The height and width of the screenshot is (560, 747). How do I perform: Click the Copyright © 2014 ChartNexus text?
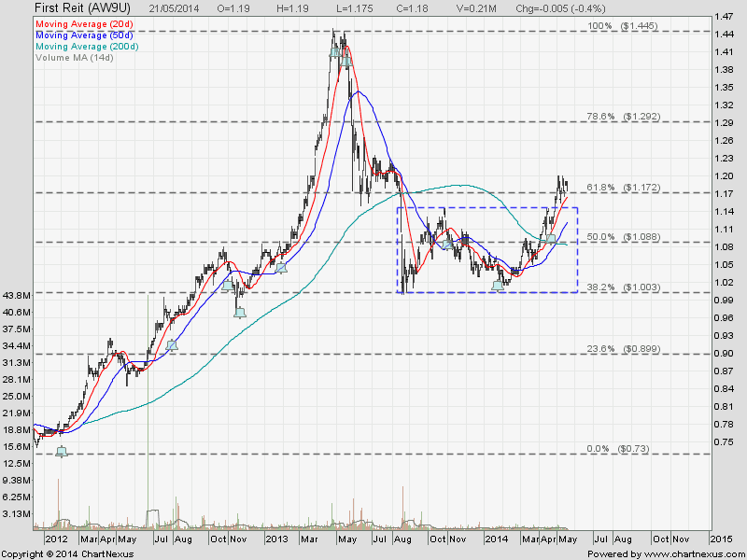pos(67,554)
